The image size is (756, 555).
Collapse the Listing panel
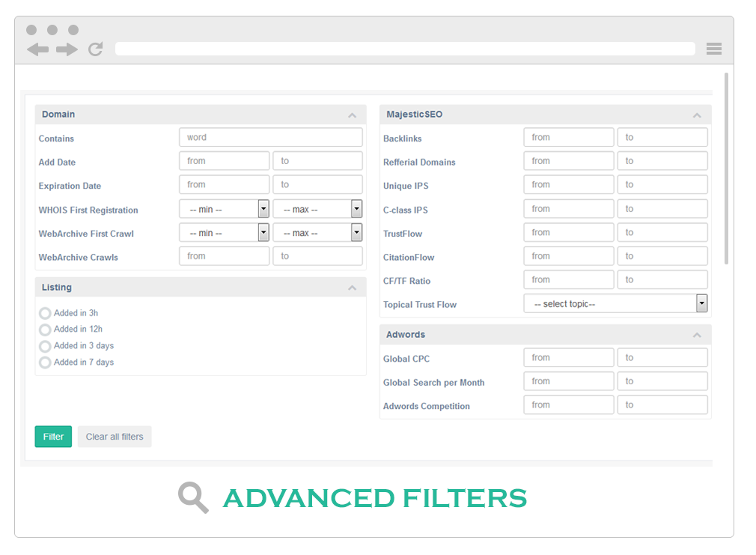(353, 288)
